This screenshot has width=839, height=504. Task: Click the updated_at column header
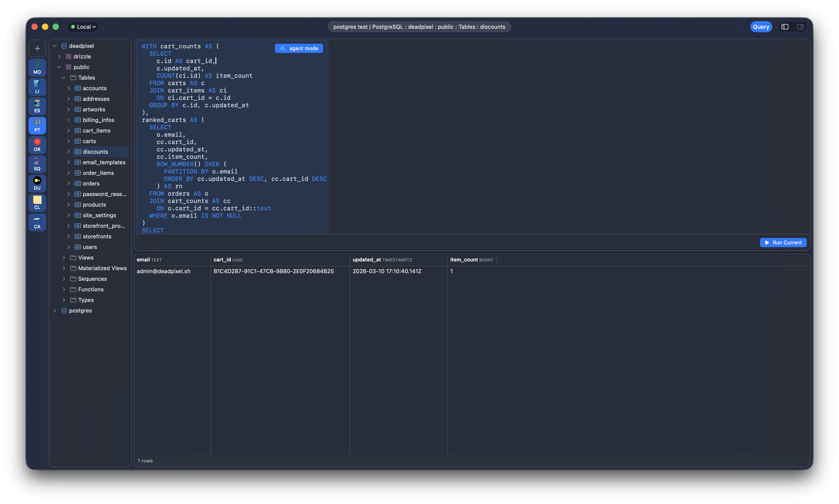click(399, 259)
